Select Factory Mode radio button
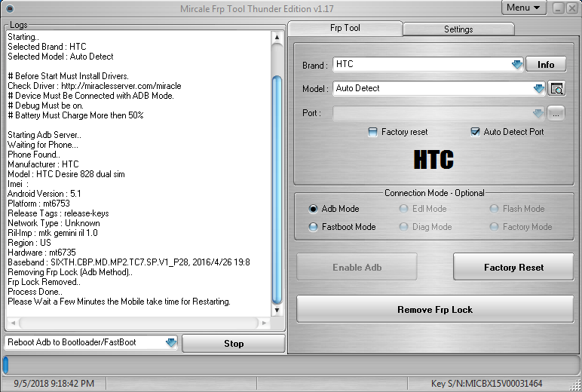Viewport: 582px width, 392px height. point(494,227)
